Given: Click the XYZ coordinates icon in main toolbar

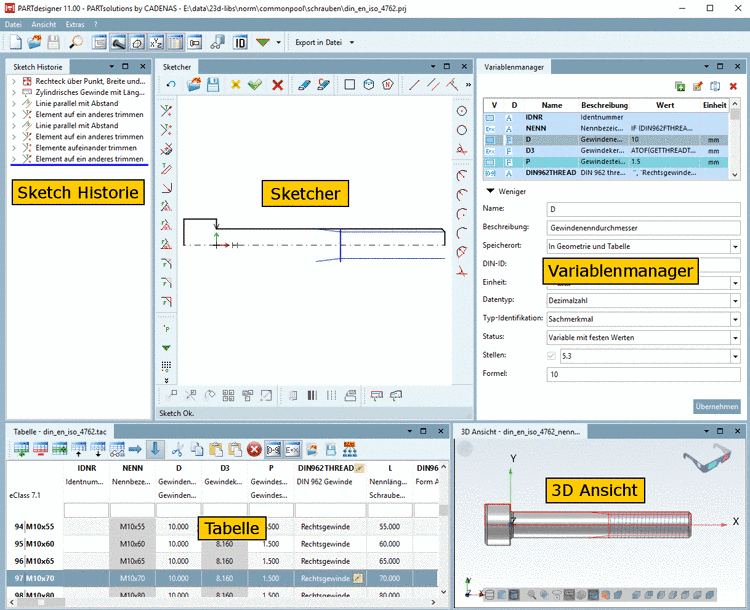Looking at the screenshot, I should coord(156,43).
